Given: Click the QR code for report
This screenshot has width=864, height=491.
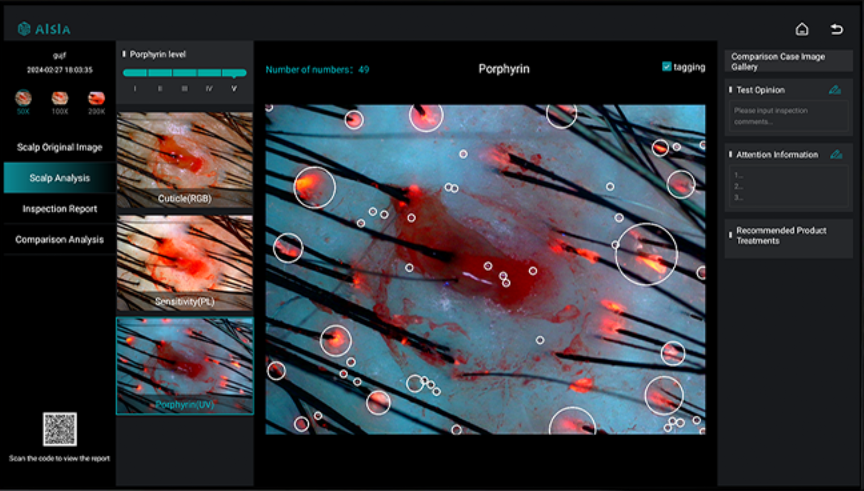Looking at the screenshot, I should click(59, 429).
